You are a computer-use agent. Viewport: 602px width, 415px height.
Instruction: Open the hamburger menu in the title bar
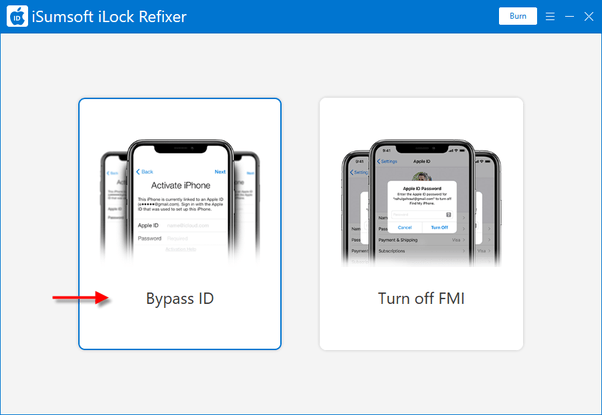pos(550,17)
